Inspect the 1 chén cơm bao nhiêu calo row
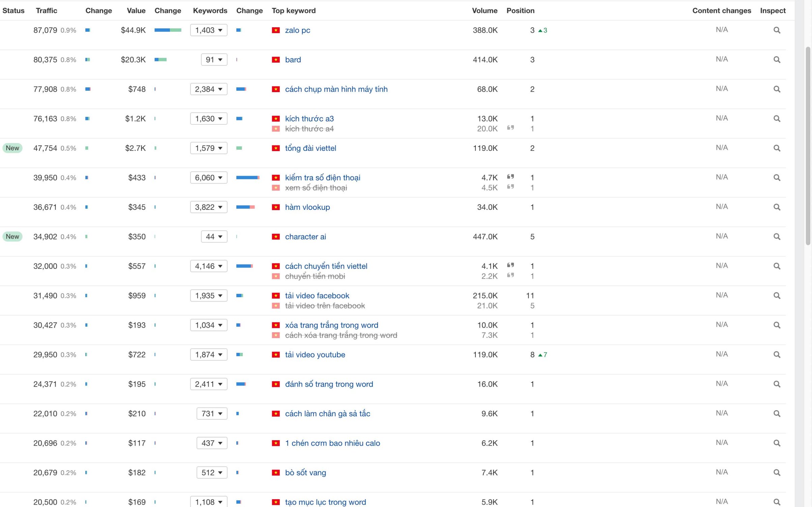 pos(777,443)
